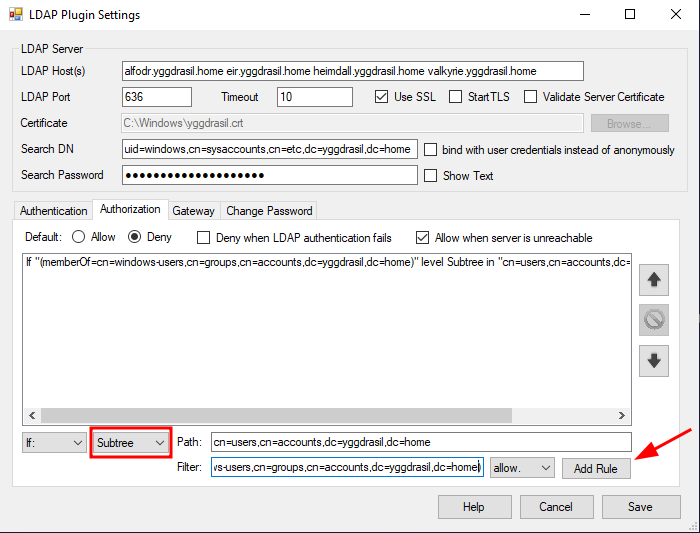Click the LDAP Plugin Settings window icon
Image resolution: width=700 pixels, height=533 pixels.
point(16,14)
